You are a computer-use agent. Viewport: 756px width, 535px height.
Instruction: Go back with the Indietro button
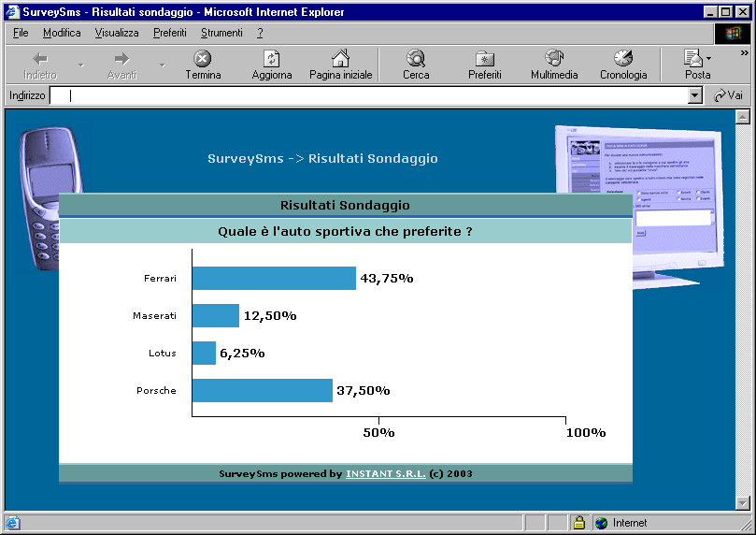pos(40,65)
